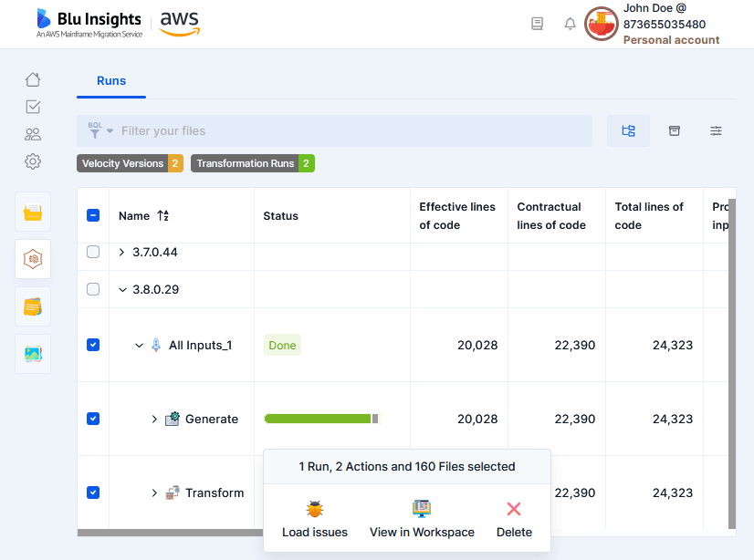Click the Generate action gear icon
Viewport: 754px width, 560px height.
173,419
